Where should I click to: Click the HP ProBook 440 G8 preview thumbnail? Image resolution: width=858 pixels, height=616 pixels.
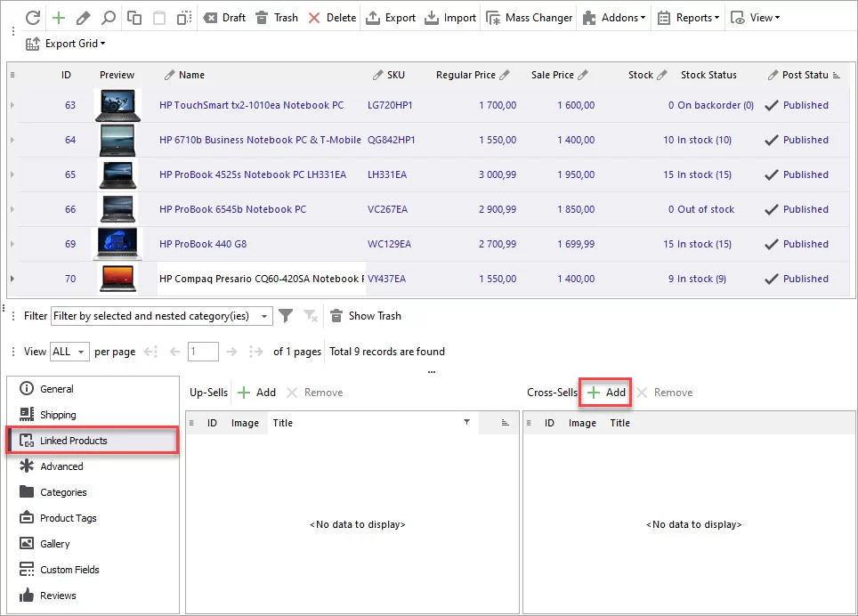(x=117, y=243)
